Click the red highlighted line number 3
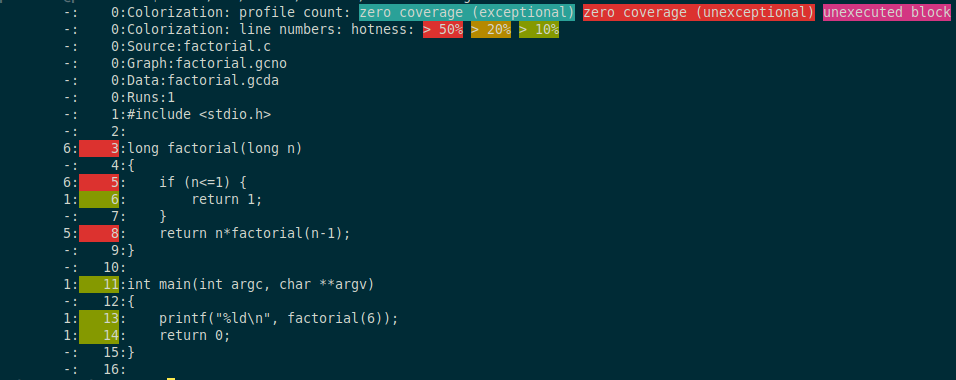This screenshot has height=380, width=956. 99,148
